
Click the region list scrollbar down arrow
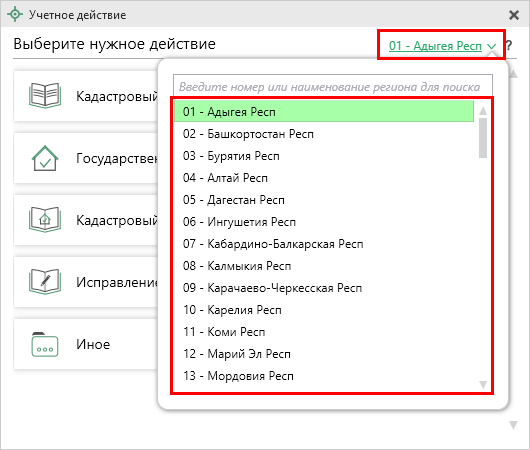[483, 384]
